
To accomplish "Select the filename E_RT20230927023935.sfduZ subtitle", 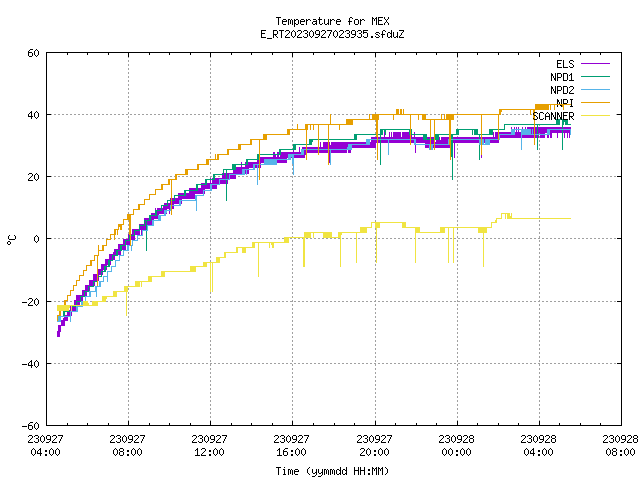I will point(332,34).
